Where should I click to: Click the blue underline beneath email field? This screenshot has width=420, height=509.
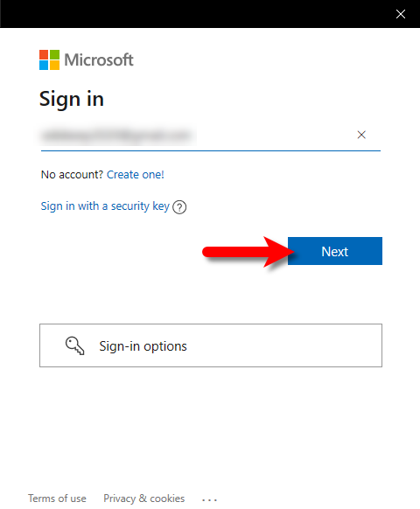pos(211,150)
